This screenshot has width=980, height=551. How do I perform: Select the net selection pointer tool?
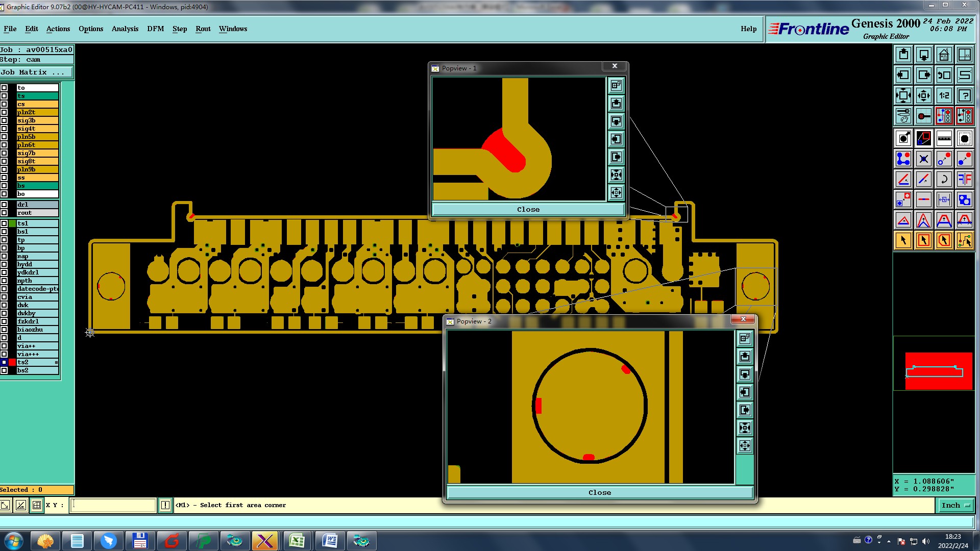click(964, 240)
